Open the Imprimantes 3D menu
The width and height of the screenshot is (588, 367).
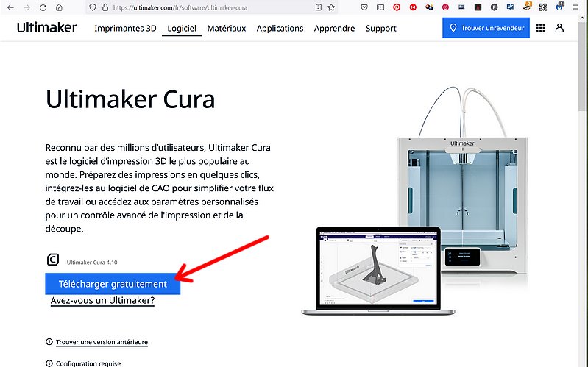(x=125, y=29)
